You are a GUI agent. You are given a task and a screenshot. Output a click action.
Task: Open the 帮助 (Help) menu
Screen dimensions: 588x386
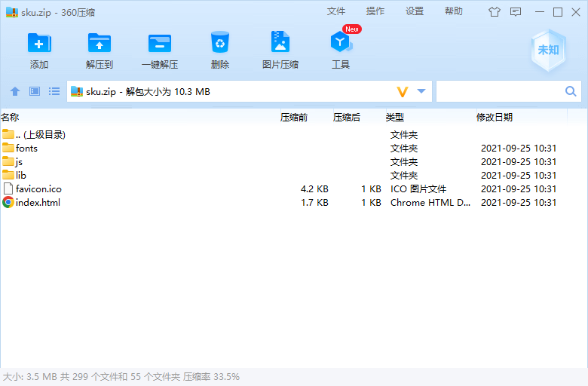[454, 11]
